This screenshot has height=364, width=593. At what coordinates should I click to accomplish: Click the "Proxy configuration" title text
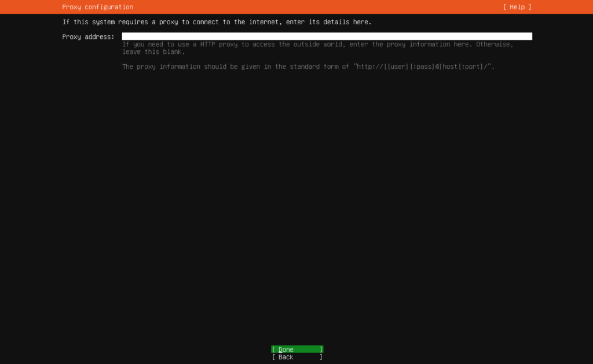pos(97,7)
